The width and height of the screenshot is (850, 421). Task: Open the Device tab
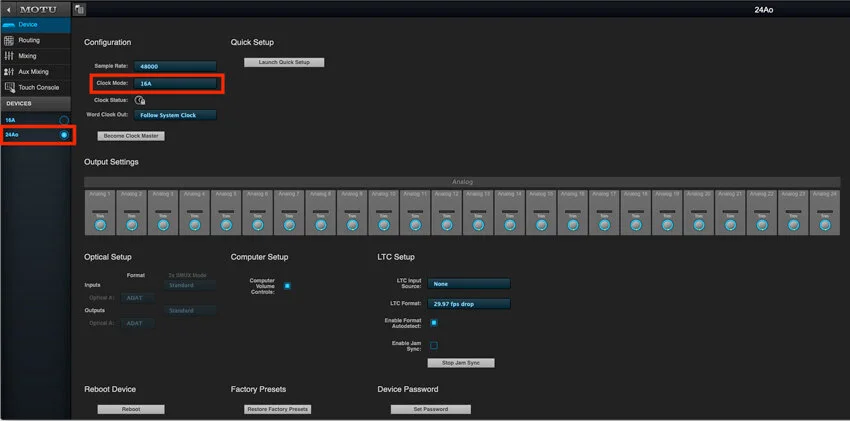coord(35,25)
